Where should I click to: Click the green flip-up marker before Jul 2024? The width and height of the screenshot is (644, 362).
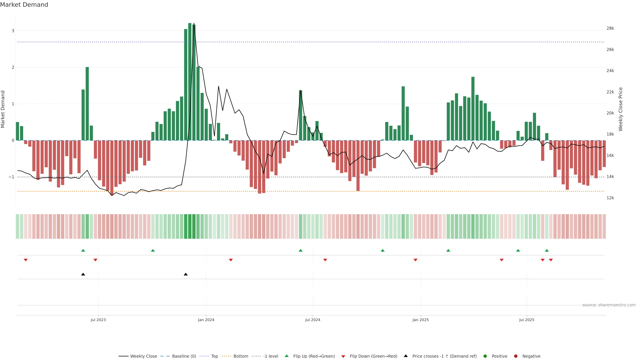point(301,250)
